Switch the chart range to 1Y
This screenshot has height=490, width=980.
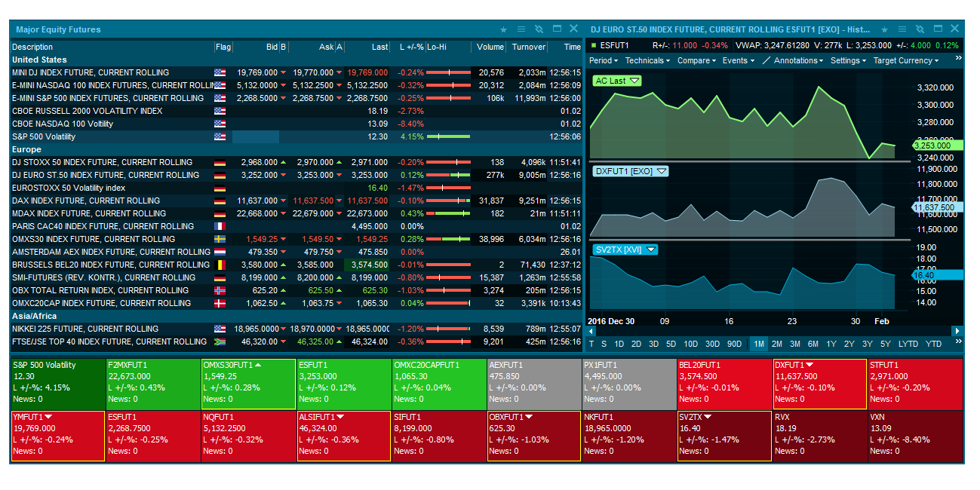pyautogui.click(x=831, y=344)
